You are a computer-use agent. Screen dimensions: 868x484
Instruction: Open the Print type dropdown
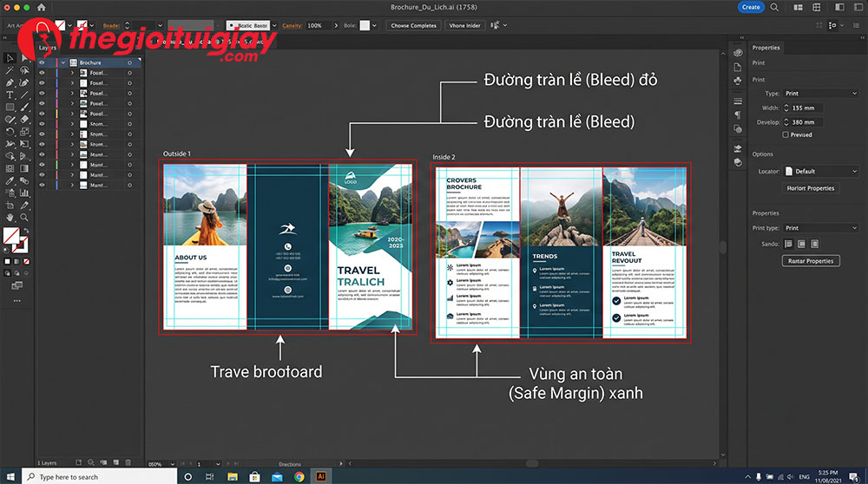[x=821, y=228]
